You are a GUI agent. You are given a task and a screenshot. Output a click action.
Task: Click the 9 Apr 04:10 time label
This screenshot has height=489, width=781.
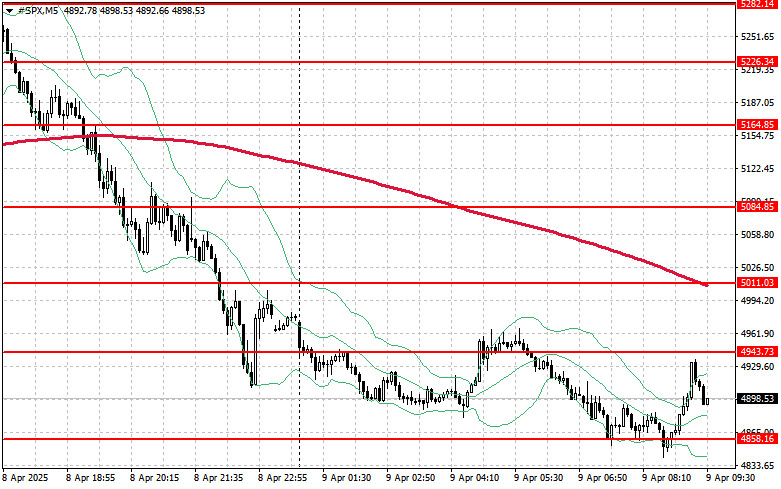click(475, 478)
